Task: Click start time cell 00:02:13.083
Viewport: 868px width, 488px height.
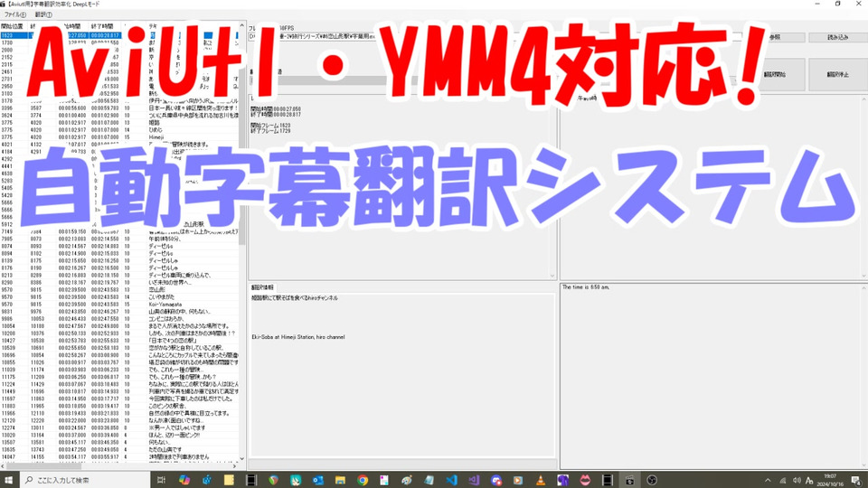Action: [72, 239]
